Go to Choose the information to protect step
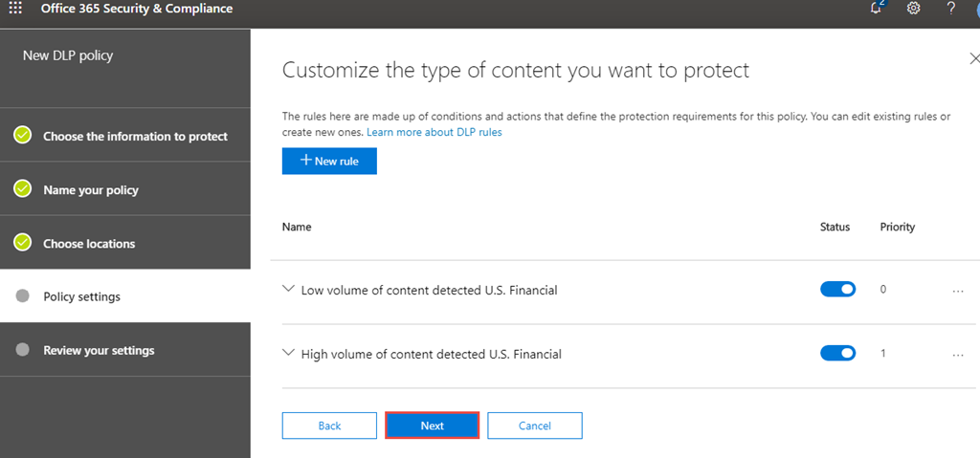Screen dimensions: 980x458 (x=135, y=137)
